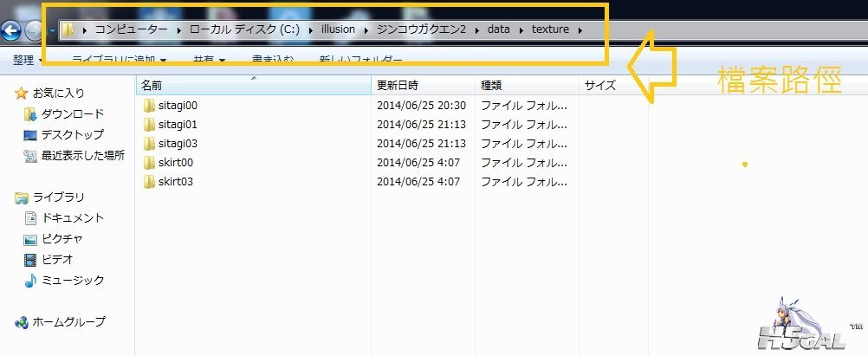868x356 pixels.
Task: Open the sitagi00 folder icon
Action: click(149, 106)
